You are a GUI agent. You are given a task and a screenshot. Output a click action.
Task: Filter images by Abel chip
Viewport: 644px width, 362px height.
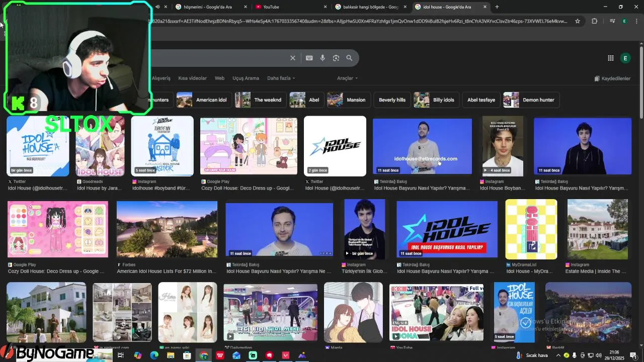(x=306, y=100)
